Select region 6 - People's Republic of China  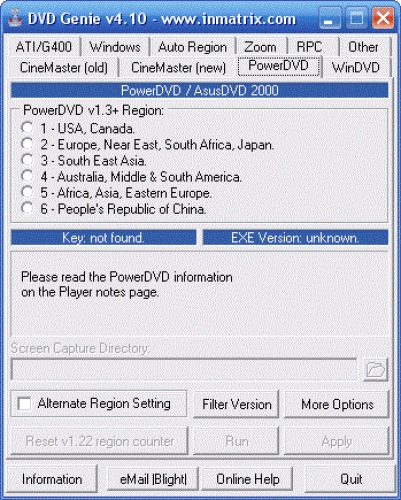coord(27,208)
